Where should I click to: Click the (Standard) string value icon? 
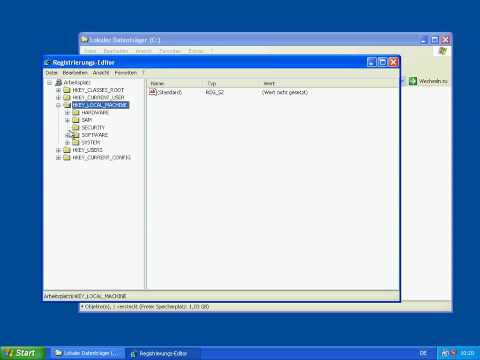[153, 92]
